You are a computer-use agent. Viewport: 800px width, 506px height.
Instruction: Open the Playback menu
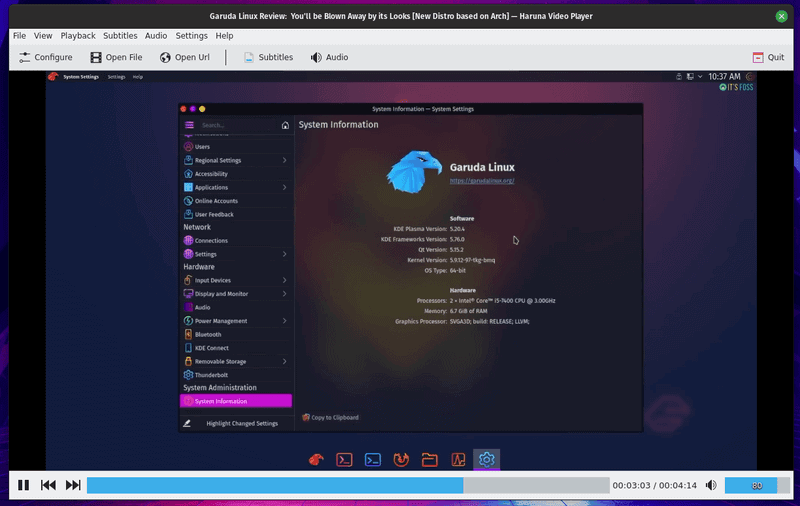pyautogui.click(x=78, y=35)
